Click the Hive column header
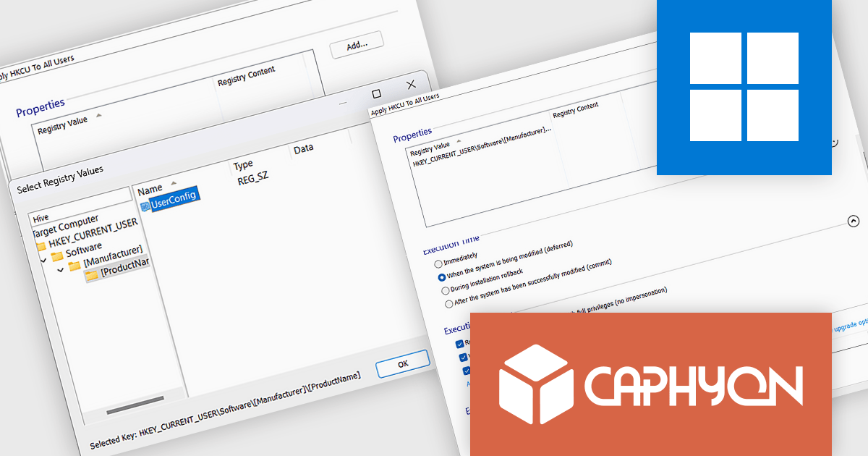 (41, 217)
